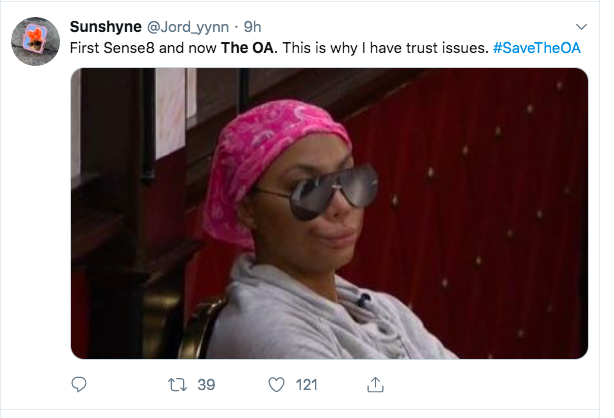The height and width of the screenshot is (418, 614).
Task: Open the Sunshyne display name profile link
Action: [106, 27]
